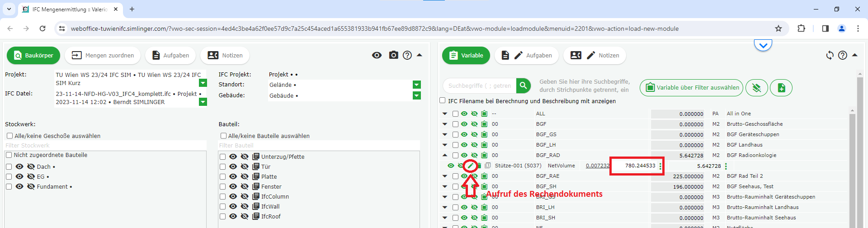
Task: Collapse the expanded BGF_RAD row
Action: (445, 155)
